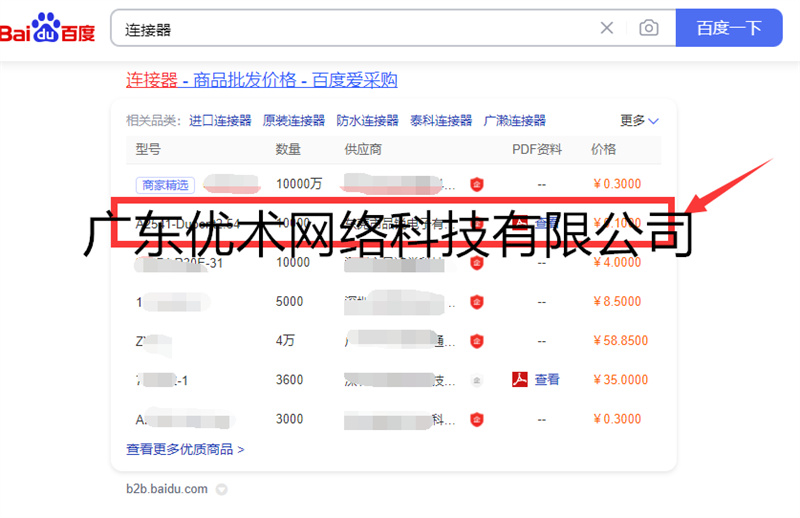The height and width of the screenshot is (518, 800).
Task: Click the 5000 quantity cell
Action: pyautogui.click(x=289, y=301)
